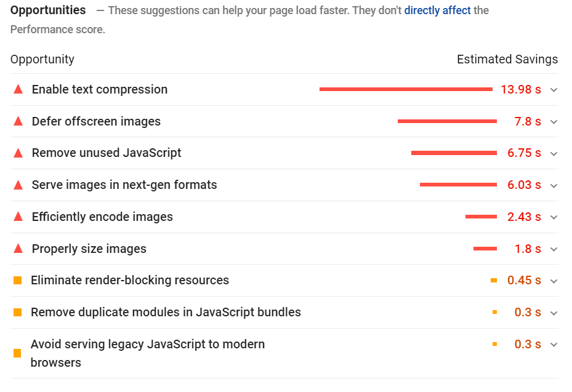Click red triangle by Serve images in next-gen formats
The image size is (572, 392).
click(18, 185)
